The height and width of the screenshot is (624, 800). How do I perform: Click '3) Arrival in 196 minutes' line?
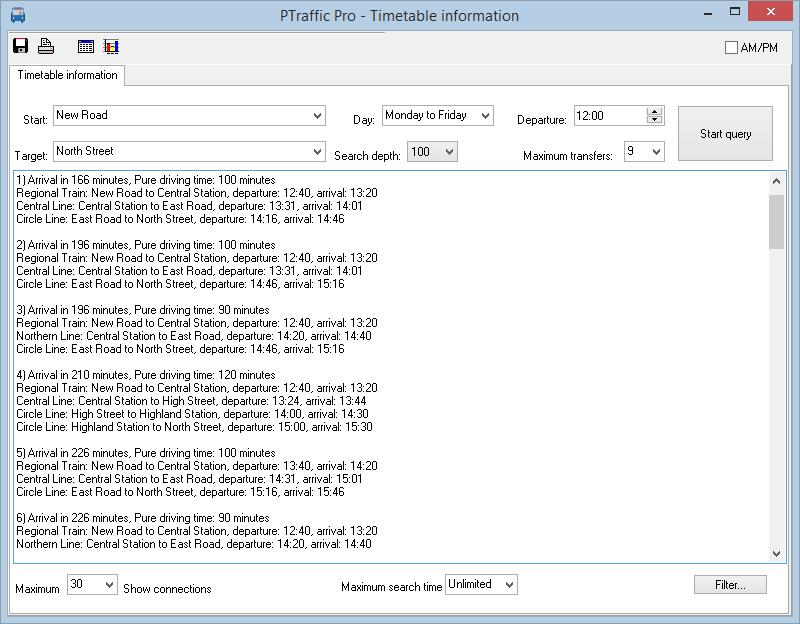pos(143,310)
